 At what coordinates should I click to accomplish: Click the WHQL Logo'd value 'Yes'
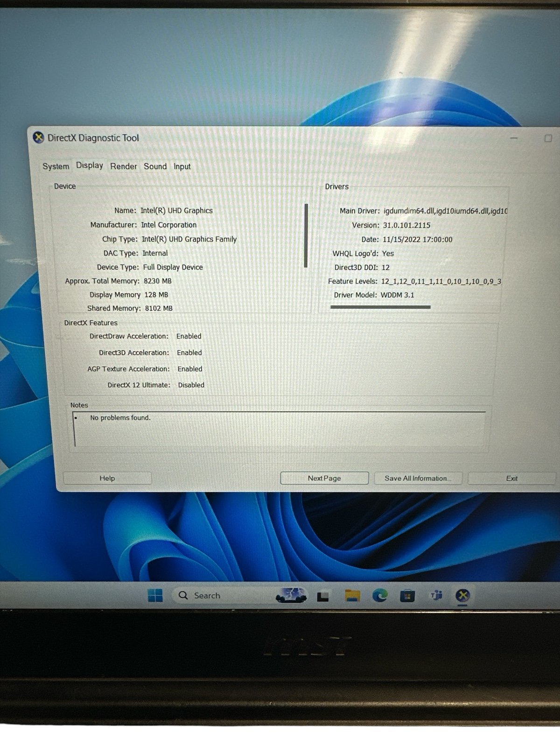(x=388, y=254)
